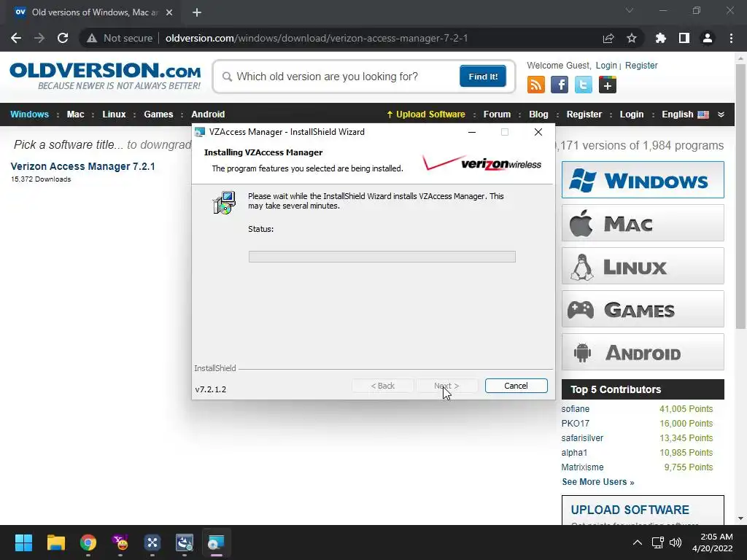The width and height of the screenshot is (747, 560).
Task: Expand the English language dropdown
Action: point(685,114)
